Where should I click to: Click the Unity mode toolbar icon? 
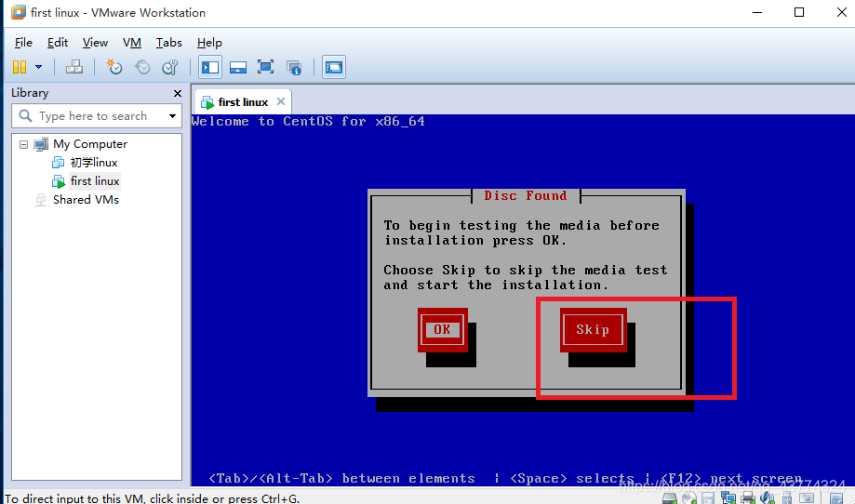coord(294,68)
